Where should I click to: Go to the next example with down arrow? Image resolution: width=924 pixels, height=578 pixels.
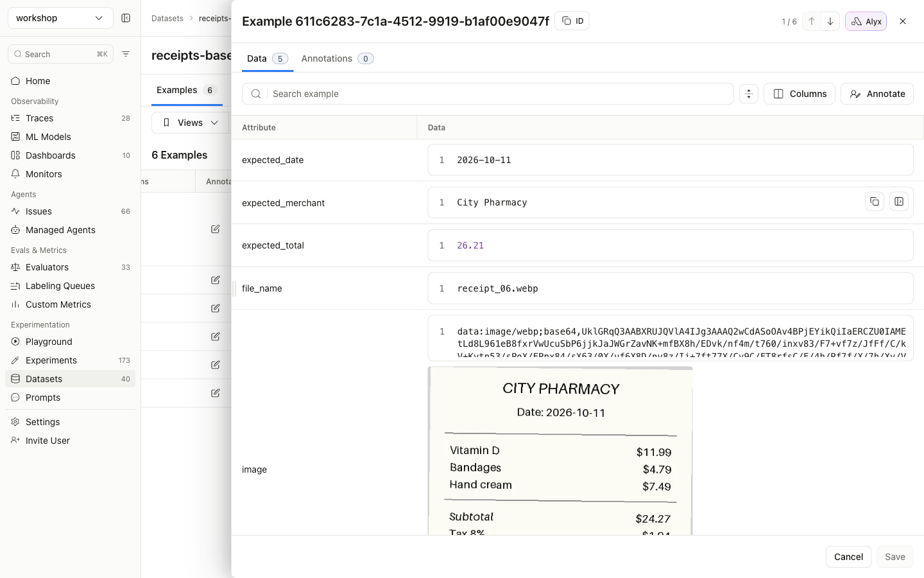pyautogui.click(x=830, y=21)
